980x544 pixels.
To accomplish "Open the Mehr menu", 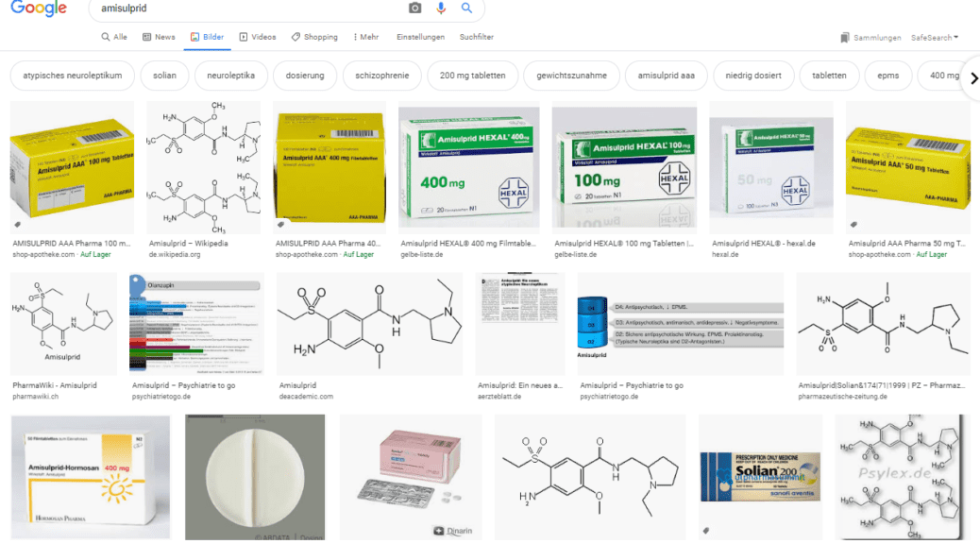I will point(366,37).
